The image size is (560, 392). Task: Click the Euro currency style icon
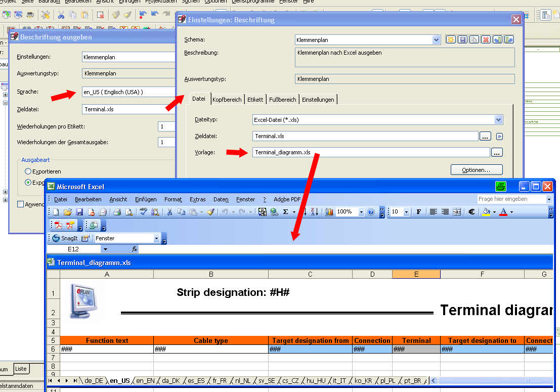coord(471,212)
